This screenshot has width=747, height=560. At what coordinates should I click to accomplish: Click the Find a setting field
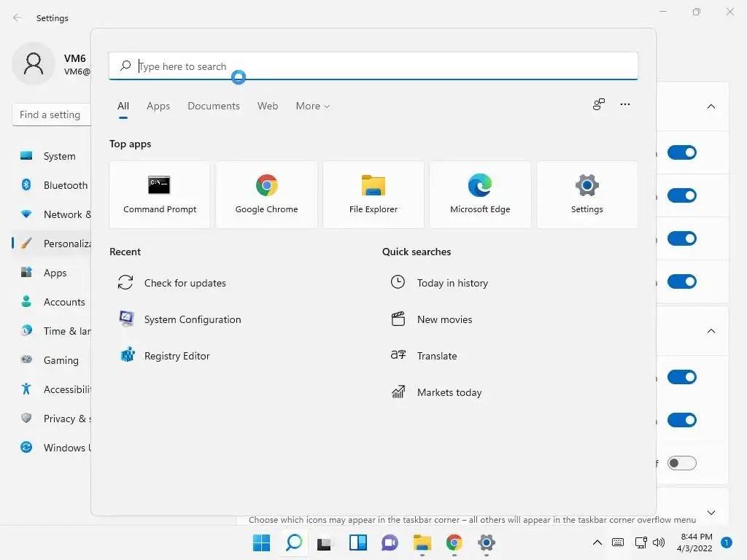pos(52,114)
